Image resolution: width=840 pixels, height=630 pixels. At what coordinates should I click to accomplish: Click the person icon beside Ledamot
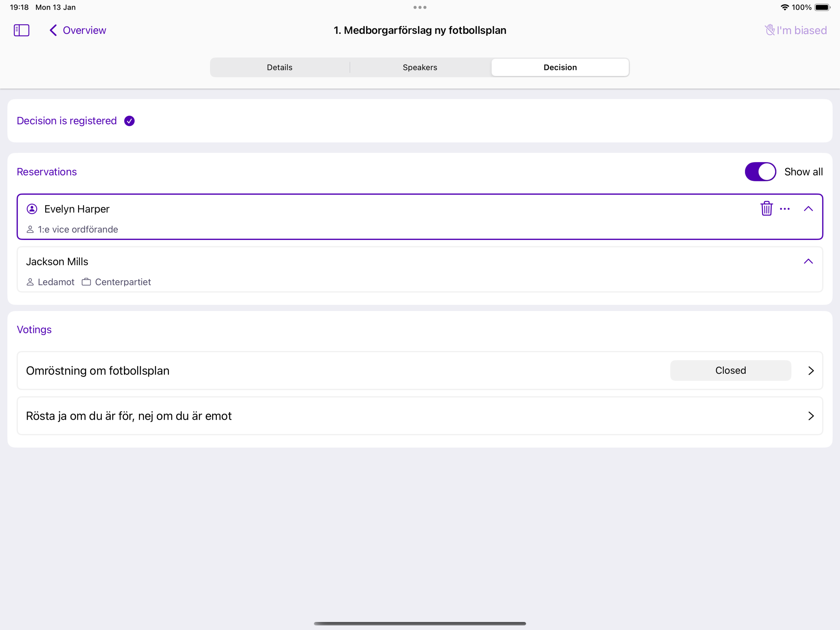coord(30,282)
